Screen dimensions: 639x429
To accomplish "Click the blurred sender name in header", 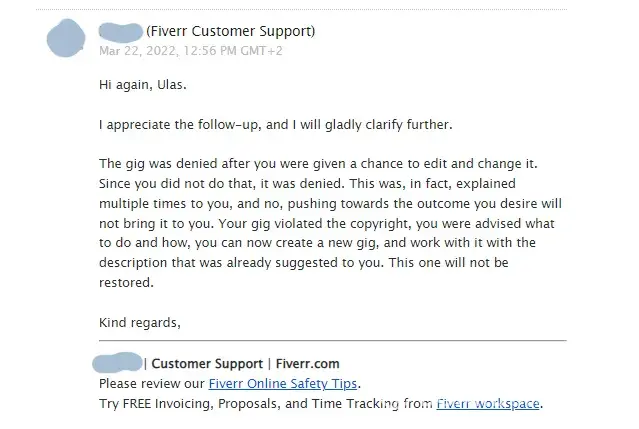I will (x=121, y=30).
